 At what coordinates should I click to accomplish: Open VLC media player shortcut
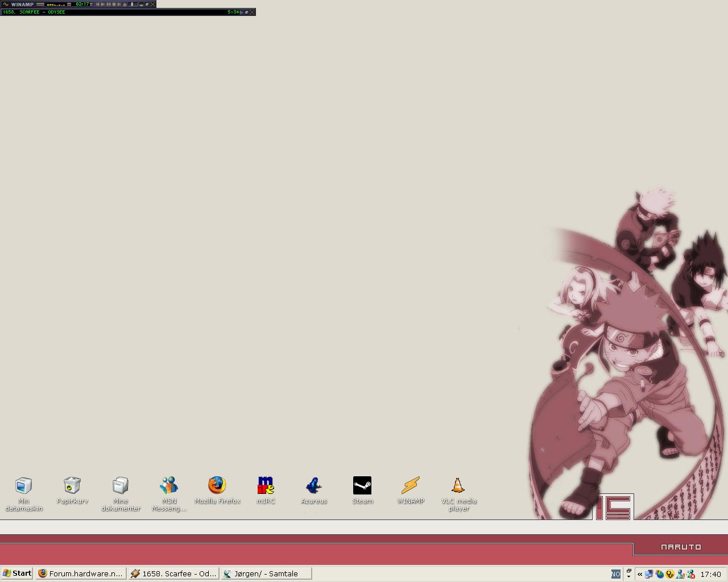point(459,493)
